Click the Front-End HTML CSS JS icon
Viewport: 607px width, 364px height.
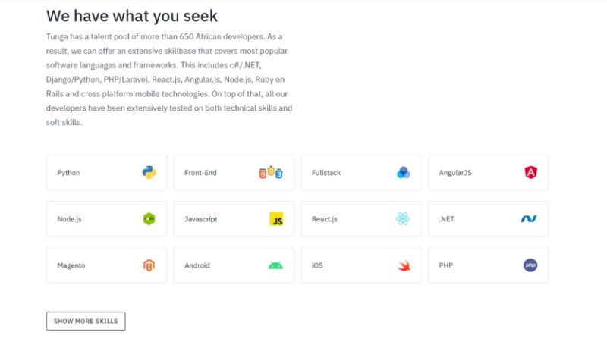[271, 172]
